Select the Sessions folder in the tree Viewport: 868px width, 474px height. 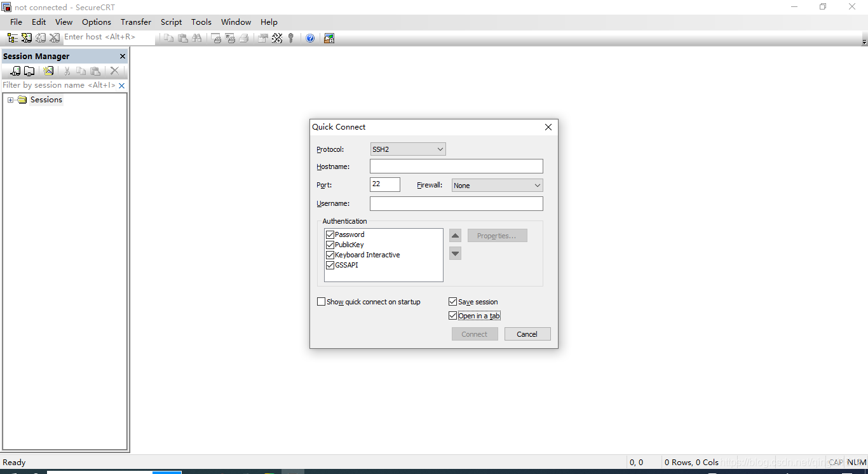pos(46,100)
